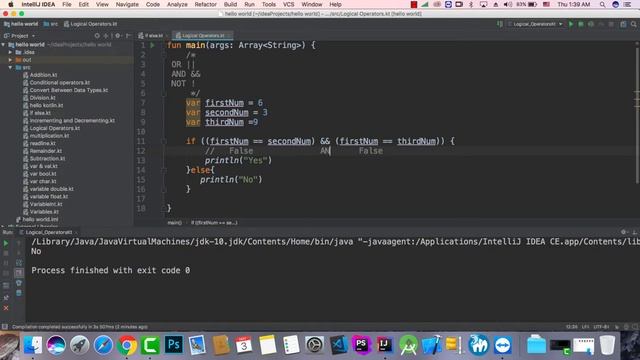Viewport: 640px width, 360px height.
Task: Open volume control in the menu bar
Action: pos(508,4)
